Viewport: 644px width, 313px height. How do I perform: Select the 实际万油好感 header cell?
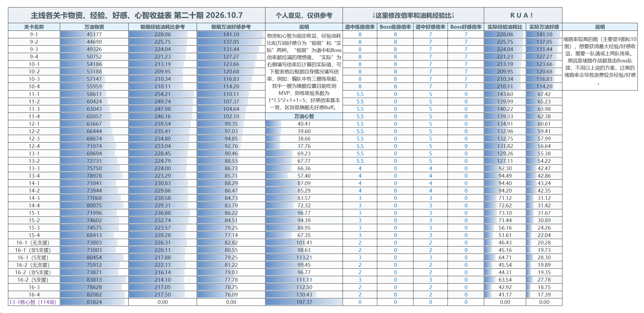[x=544, y=27]
